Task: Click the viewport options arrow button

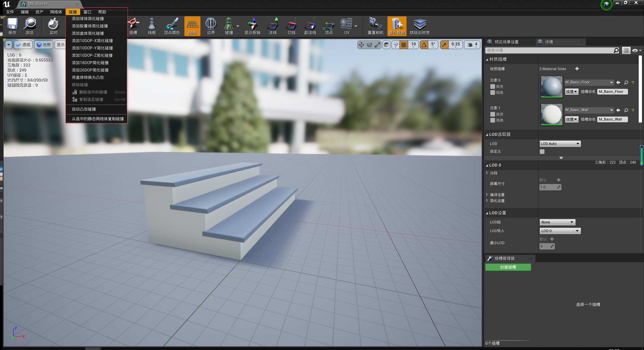Action: pyautogui.click(x=9, y=45)
